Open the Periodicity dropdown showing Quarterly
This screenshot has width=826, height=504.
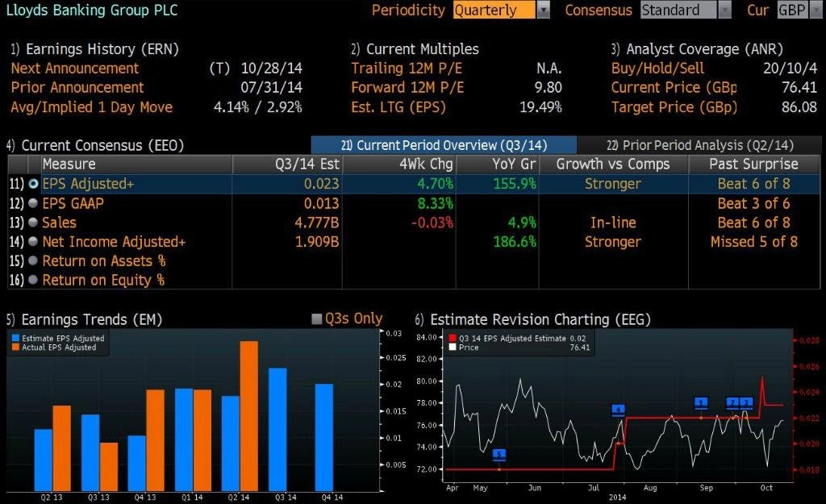[x=501, y=10]
